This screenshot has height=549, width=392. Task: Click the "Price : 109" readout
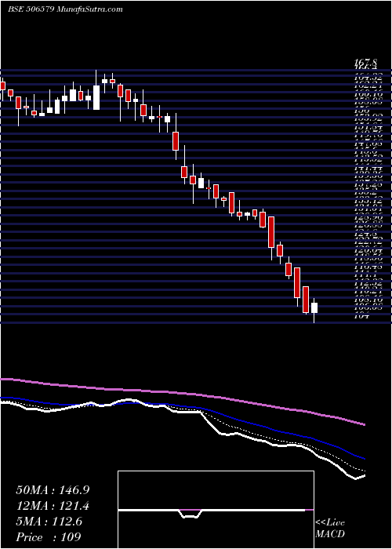[49, 537]
